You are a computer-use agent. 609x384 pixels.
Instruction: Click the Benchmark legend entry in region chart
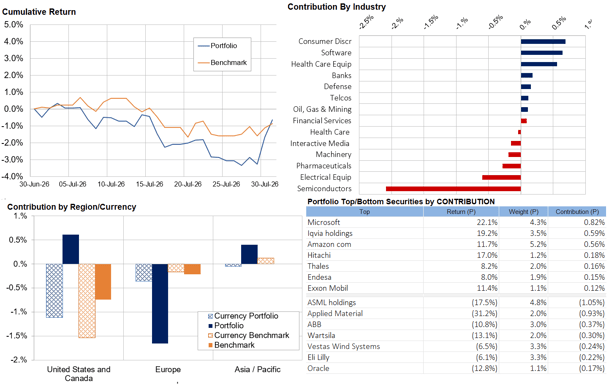point(231,345)
